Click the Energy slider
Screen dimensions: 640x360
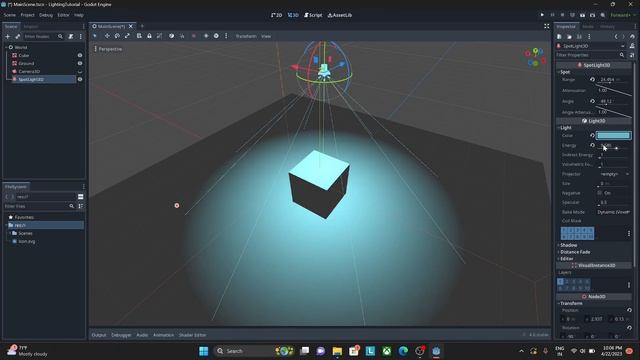[x=614, y=148]
